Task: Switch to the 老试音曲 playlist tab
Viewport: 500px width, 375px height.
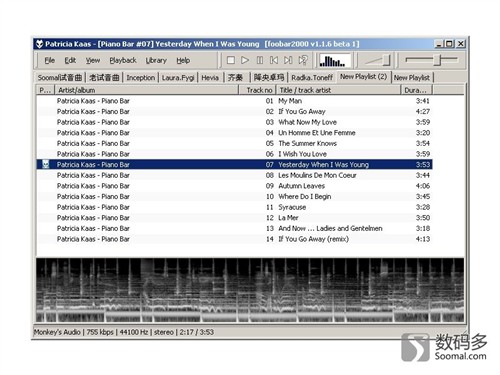Action: pyautogui.click(x=104, y=78)
